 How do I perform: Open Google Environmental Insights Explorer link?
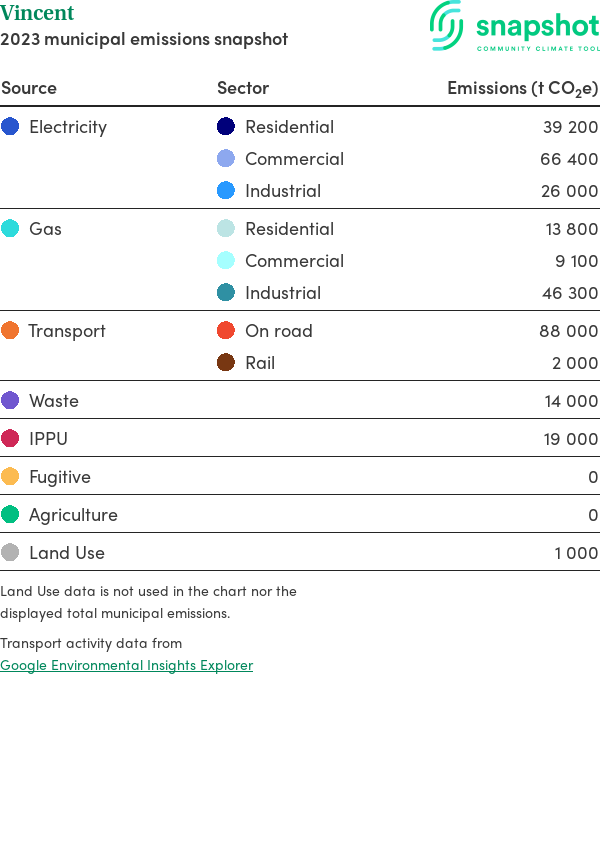click(126, 665)
